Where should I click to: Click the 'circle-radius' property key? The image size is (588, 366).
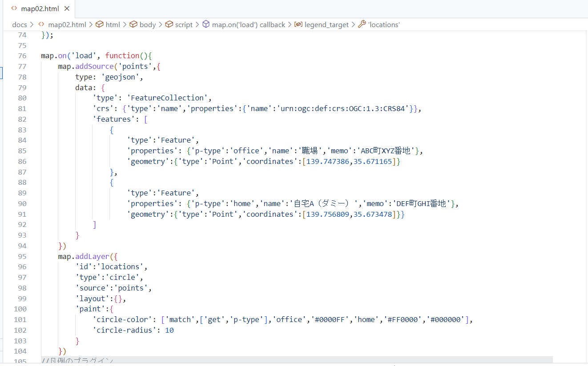click(125, 330)
